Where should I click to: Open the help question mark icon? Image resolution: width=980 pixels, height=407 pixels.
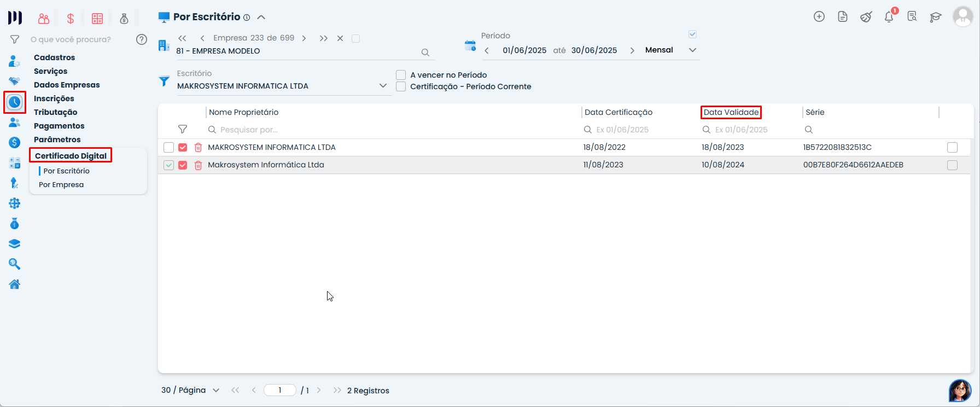(142, 39)
